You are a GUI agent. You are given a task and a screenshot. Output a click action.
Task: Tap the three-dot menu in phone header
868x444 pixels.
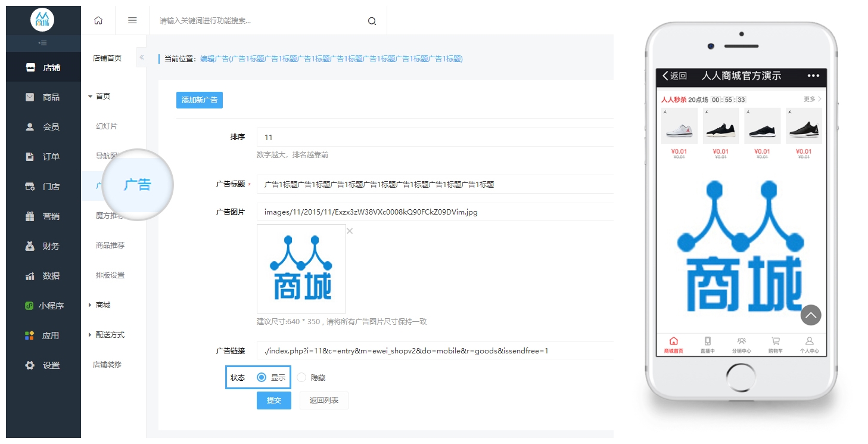tap(813, 76)
